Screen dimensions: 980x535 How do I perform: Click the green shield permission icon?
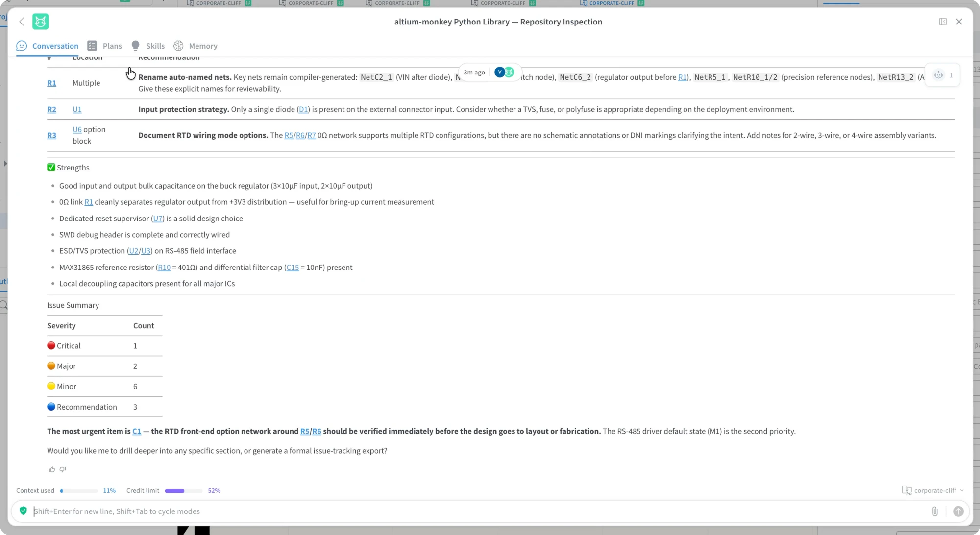pos(23,511)
